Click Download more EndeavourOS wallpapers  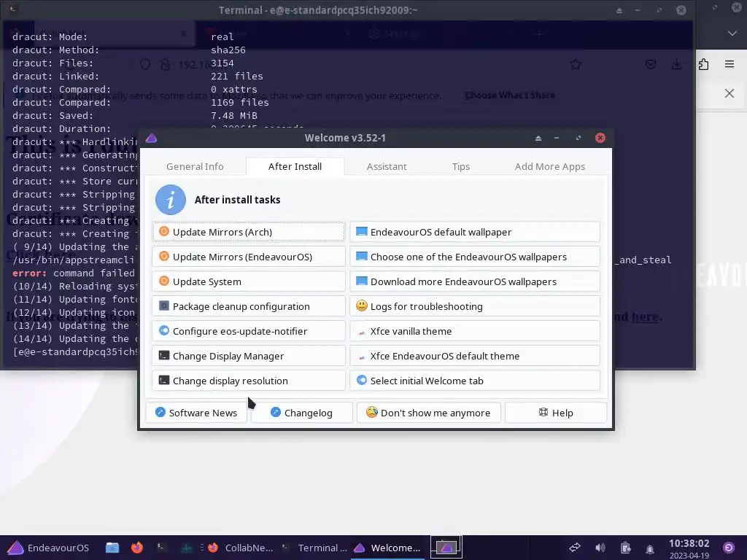pos(475,281)
